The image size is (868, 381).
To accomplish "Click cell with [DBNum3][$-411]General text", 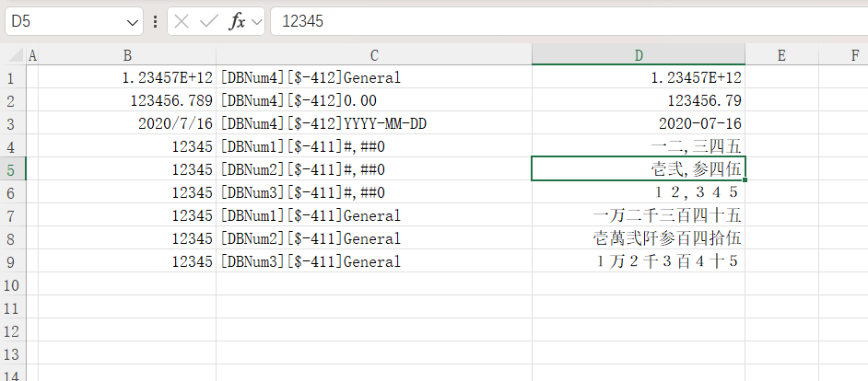I will click(x=374, y=261).
